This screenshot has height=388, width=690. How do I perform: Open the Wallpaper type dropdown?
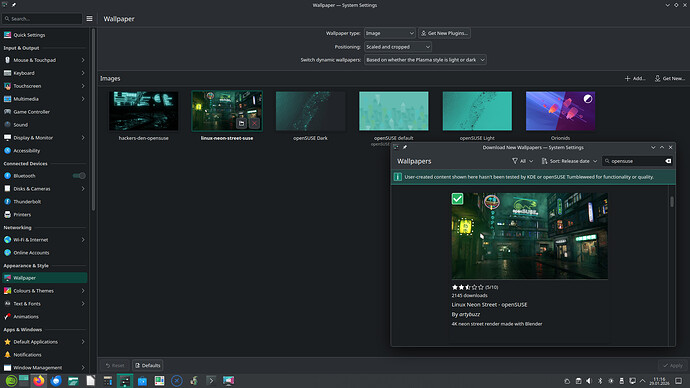coord(389,33)
